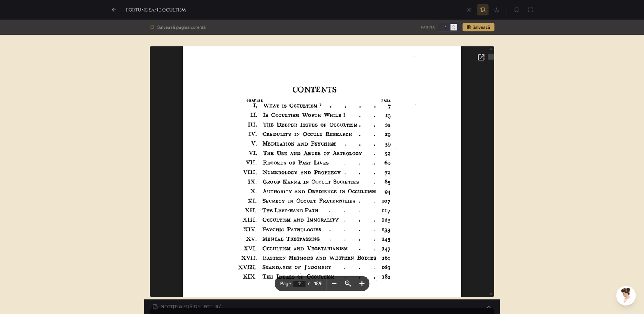
Task: Click "Standards of Judgment" entry
Action: (x=297, y=268)
